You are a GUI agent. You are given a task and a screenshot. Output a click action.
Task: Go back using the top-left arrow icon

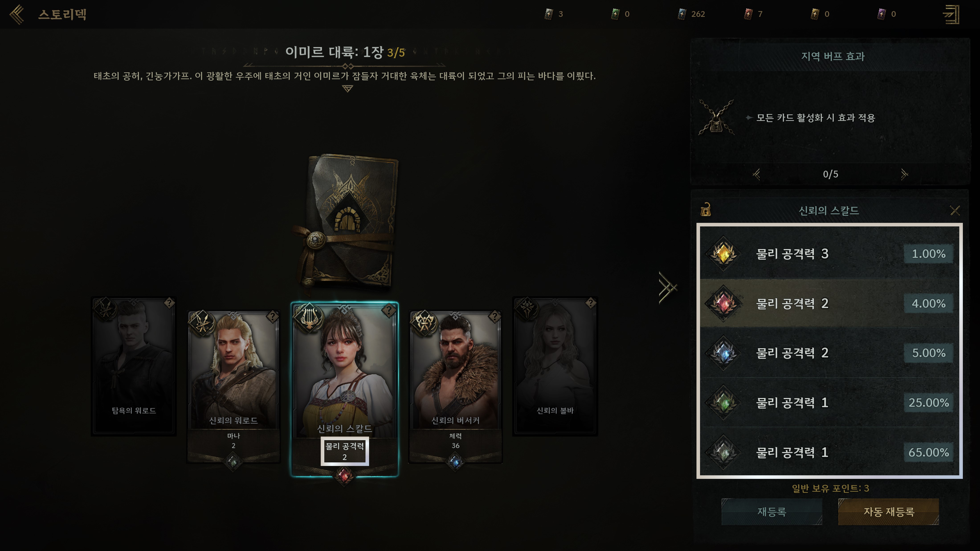17,14
